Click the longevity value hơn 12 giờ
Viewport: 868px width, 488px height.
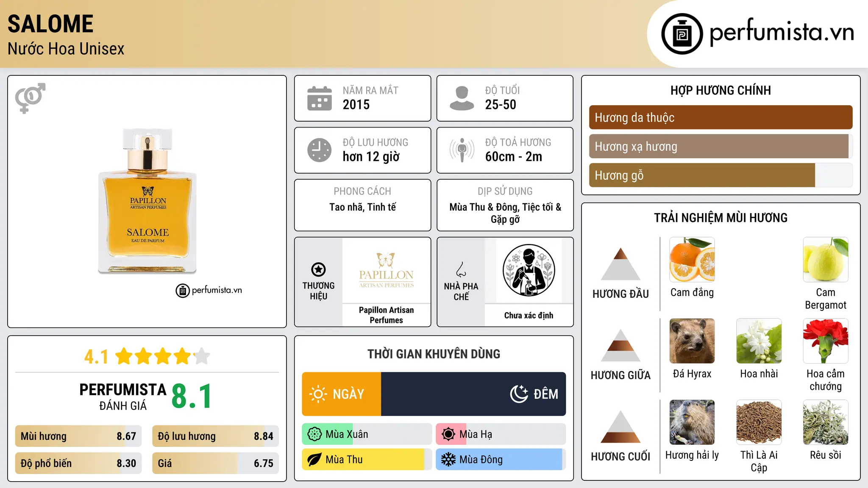tap(371, 157)
